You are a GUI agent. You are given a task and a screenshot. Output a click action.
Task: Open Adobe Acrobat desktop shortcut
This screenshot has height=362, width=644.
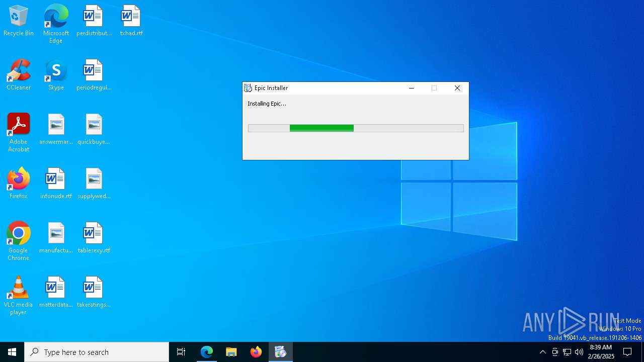(x=19, y=133)
